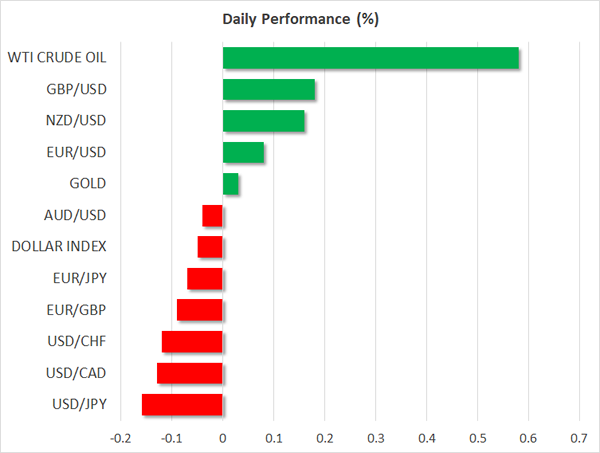Click the NZD/USD green bar

point(263,121)
